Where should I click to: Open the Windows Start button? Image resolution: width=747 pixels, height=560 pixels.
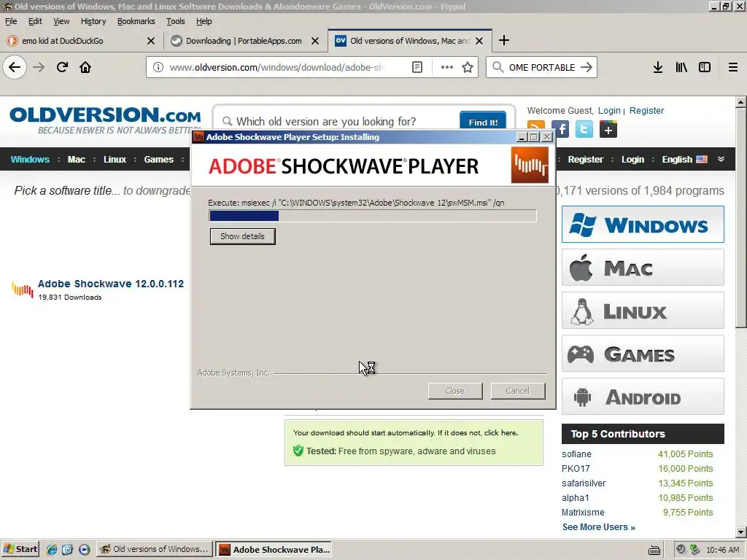click(x=20, y=549)
